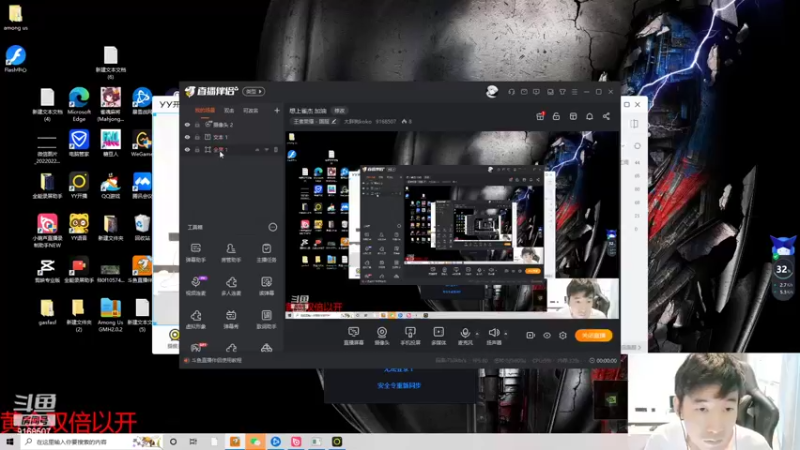800x450 pixels.
Task: Open the 回收站 recycle bin desktop icon
Action: point(142,228)
